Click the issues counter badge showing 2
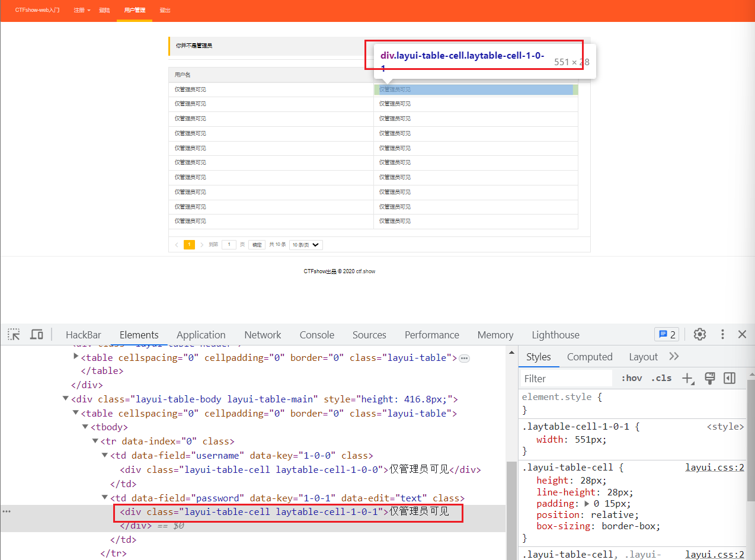755x560 pixels. (x=667, y=334)
